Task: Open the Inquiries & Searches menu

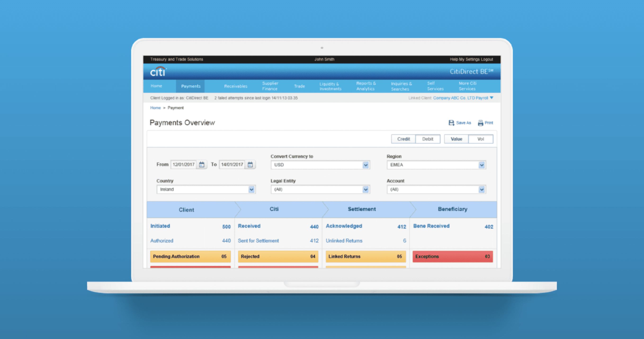Action: pos(401,86)
